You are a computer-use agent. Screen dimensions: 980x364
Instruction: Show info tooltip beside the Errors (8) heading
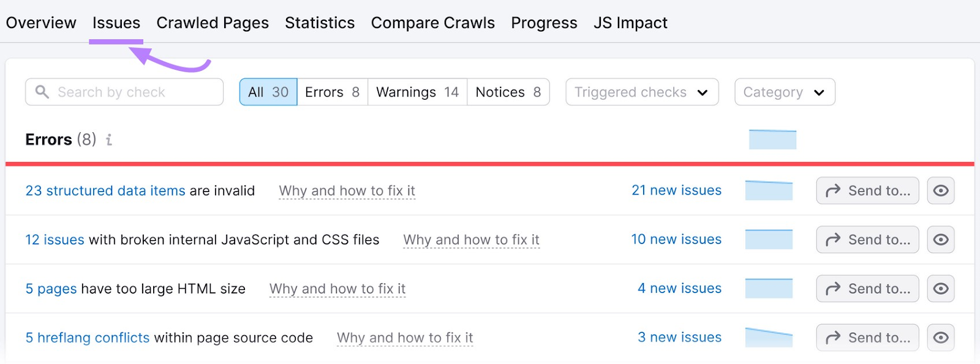pyautogui.click(x=109, y=139)
